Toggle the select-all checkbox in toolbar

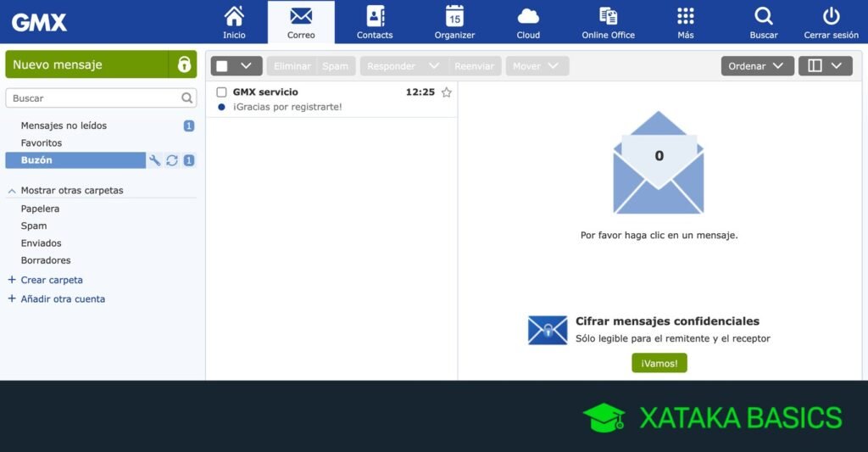[x=222, y=66]
